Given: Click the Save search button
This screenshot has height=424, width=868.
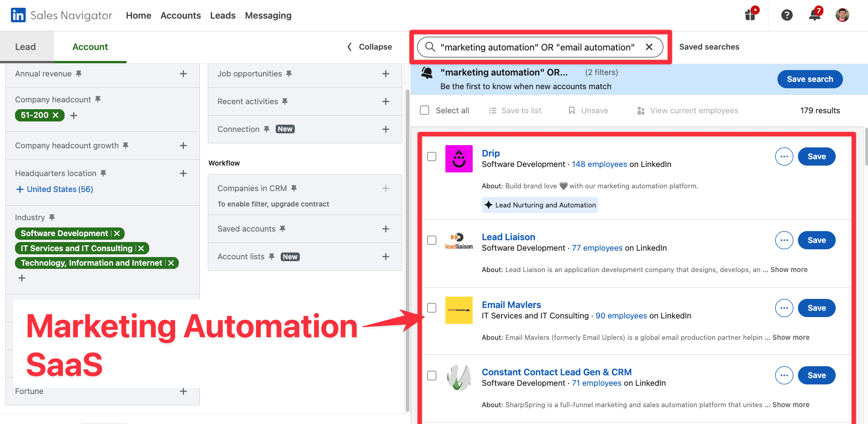Looking at the screenshot, I should pyautogui.click(x=810, y=79).
